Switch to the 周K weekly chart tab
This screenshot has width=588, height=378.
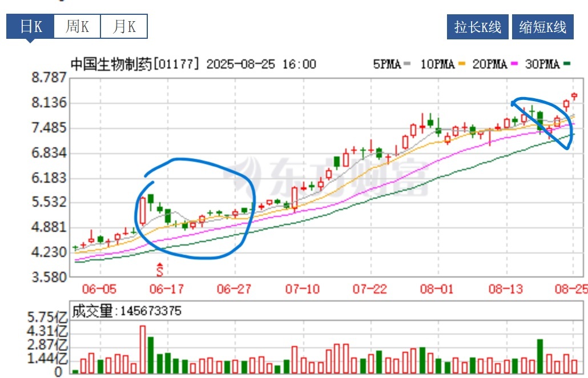click(77, 26)
